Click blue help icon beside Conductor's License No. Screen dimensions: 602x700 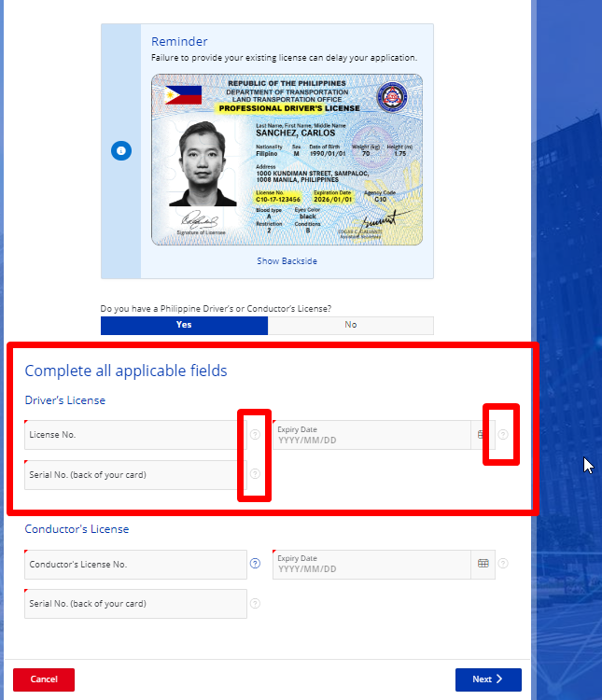[255, 564]
